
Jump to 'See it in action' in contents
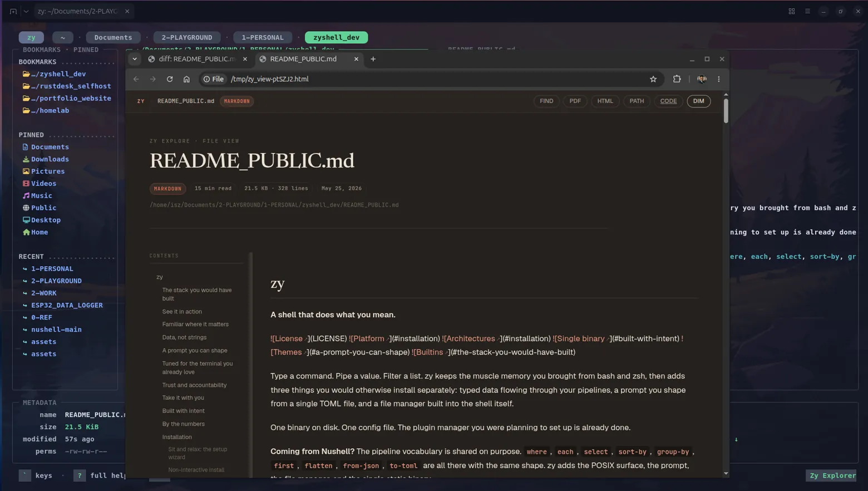coord(182,312)
